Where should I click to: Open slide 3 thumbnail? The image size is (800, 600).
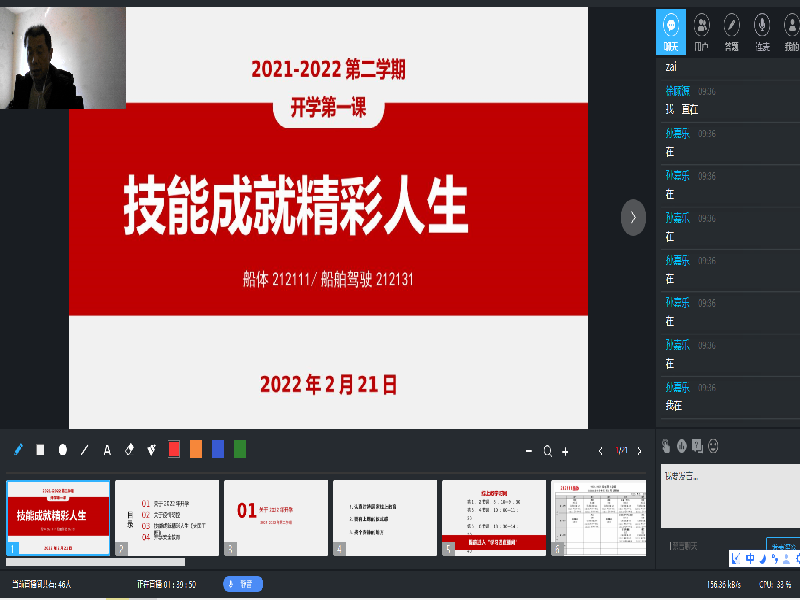(276, 516)
